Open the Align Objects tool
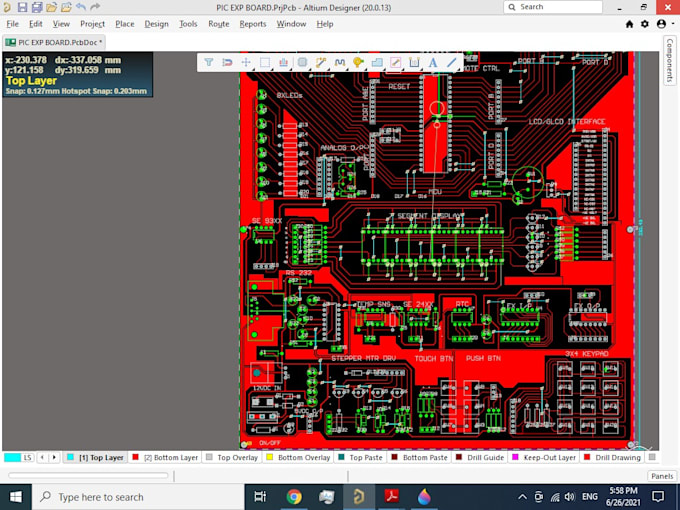Image resolution: width=680 pixels, height=510 pixels. (x=283, y=62)
